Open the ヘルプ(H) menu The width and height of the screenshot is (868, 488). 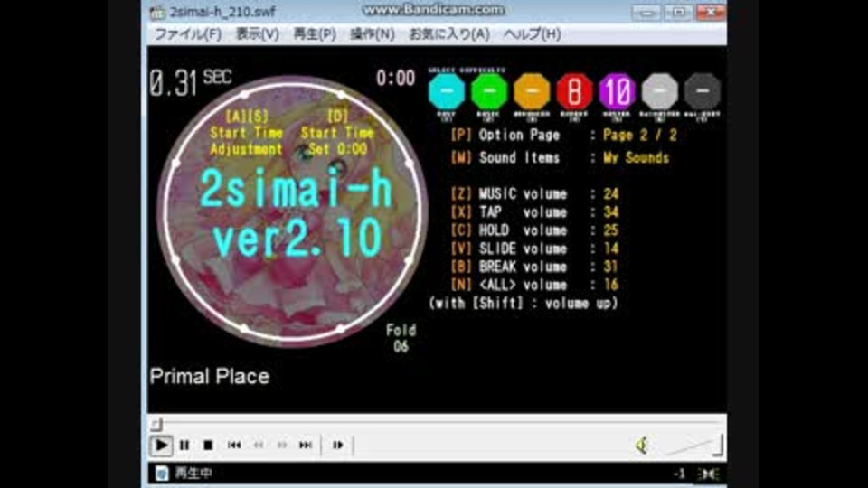coord(532,34)
